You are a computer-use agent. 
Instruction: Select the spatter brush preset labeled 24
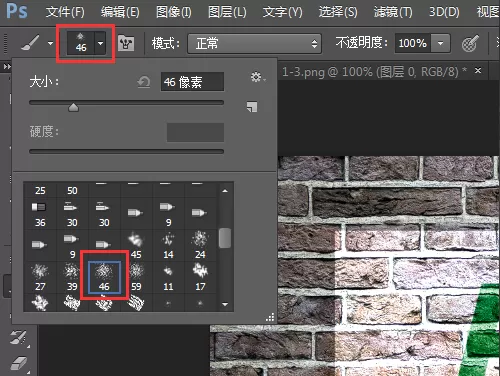tap(200, 246)
